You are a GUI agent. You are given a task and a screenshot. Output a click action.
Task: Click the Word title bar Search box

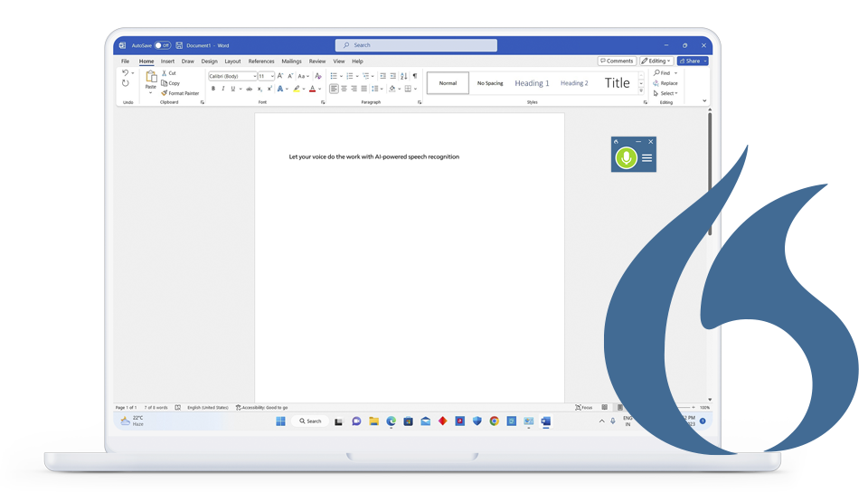[416, 45]
